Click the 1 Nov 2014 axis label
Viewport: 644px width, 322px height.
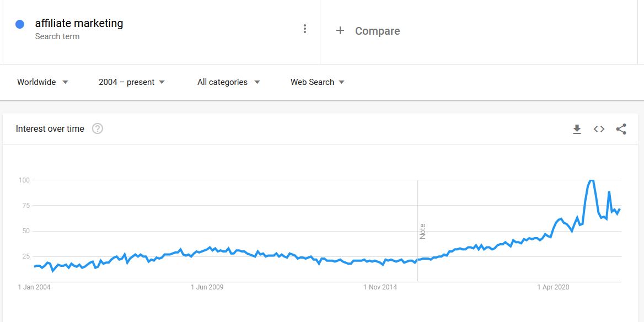click(380, 287)
